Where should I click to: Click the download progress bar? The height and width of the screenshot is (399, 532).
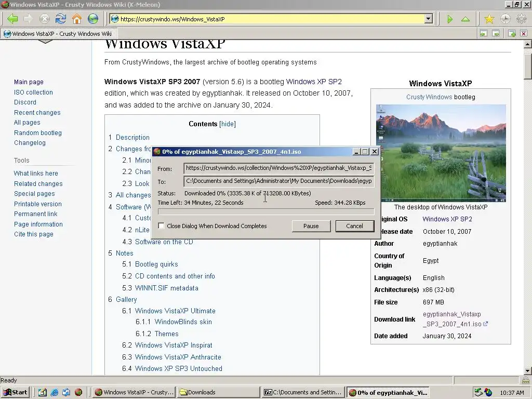(x=266, y=212)
